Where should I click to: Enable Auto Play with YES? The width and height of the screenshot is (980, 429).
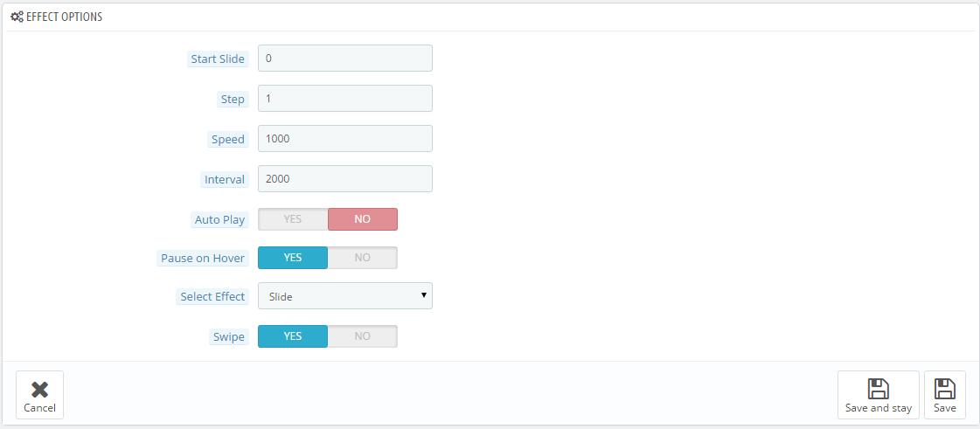point(293,219)
